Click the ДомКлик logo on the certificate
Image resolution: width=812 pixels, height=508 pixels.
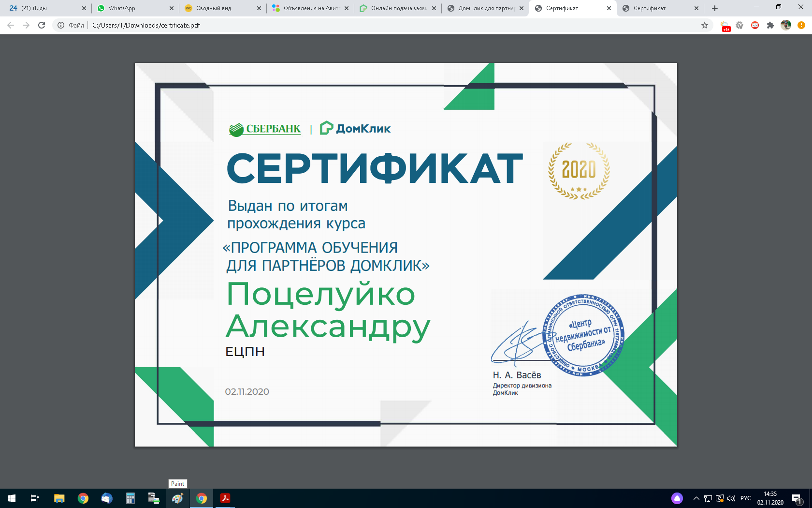coord(355,128)
